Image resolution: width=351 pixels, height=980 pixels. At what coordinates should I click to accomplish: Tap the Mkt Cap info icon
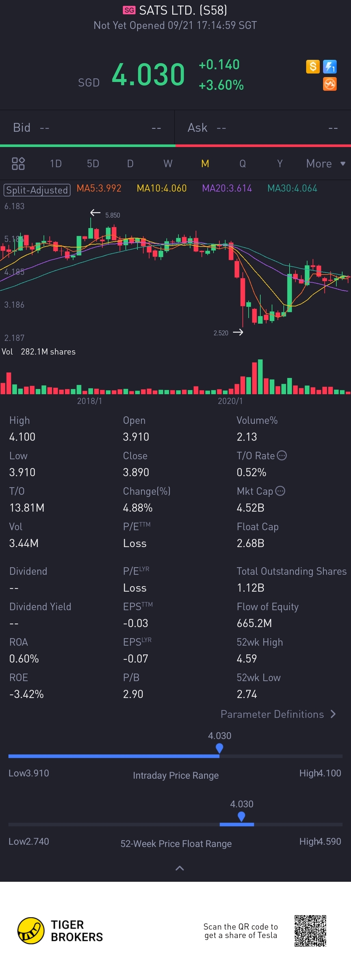280,491
